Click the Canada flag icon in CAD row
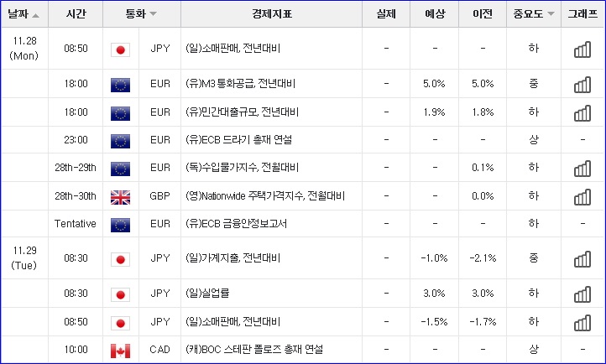This screenshot has height=364, width=606. 120,351
